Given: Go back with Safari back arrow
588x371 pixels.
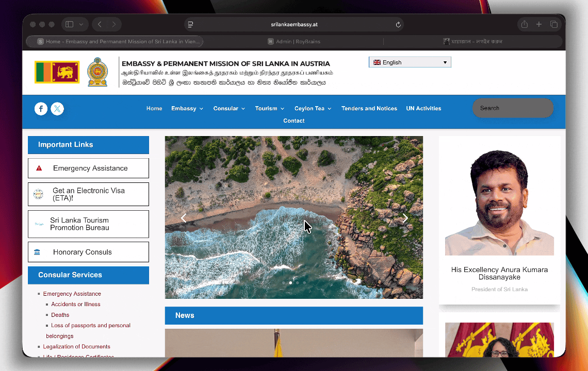Looking at the screenshot, I should 100,24.
